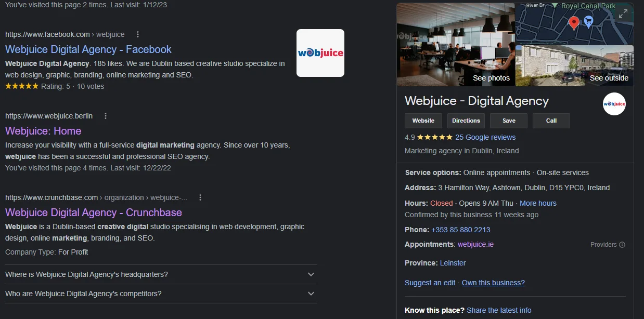
Task: Click "Confirmed by this business 11 weeks ago"
Action: tap(472, 215)
